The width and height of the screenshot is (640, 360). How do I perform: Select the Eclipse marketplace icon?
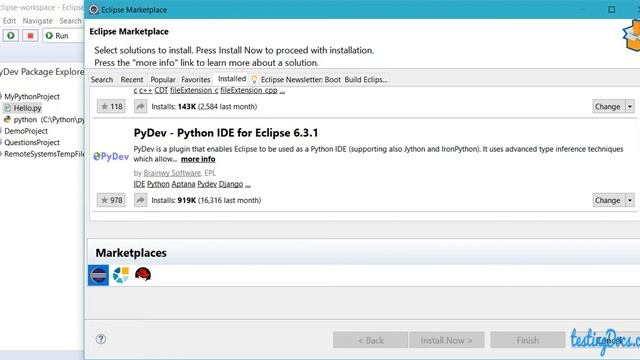[x=98, y=275]
